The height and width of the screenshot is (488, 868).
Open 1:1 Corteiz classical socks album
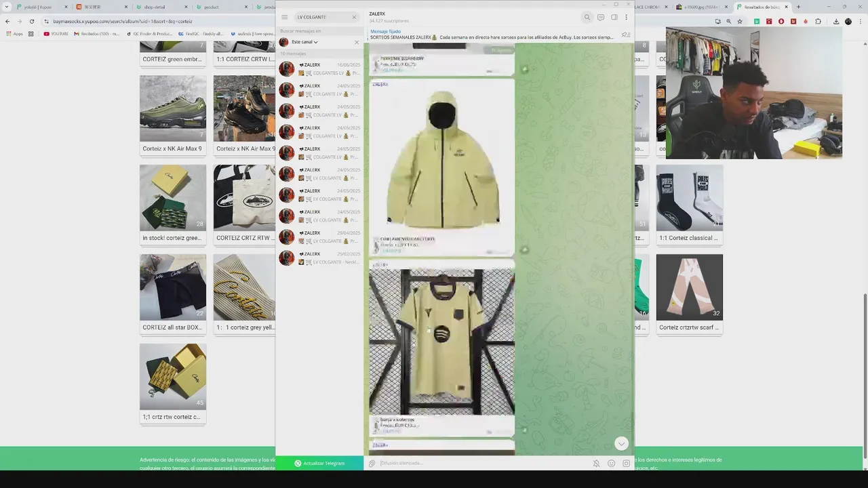[690, 205]
